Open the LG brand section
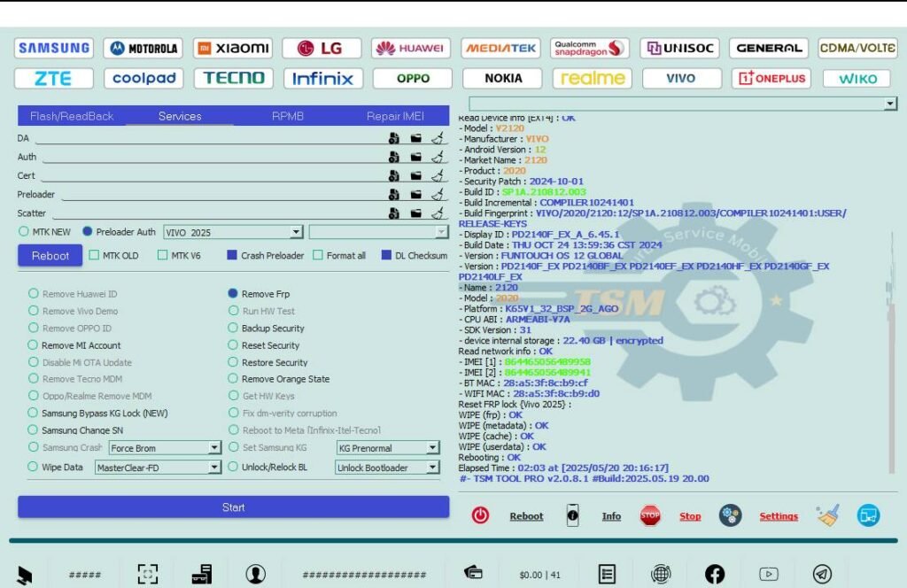The image size is (907, 588). (x=322, y=48)
